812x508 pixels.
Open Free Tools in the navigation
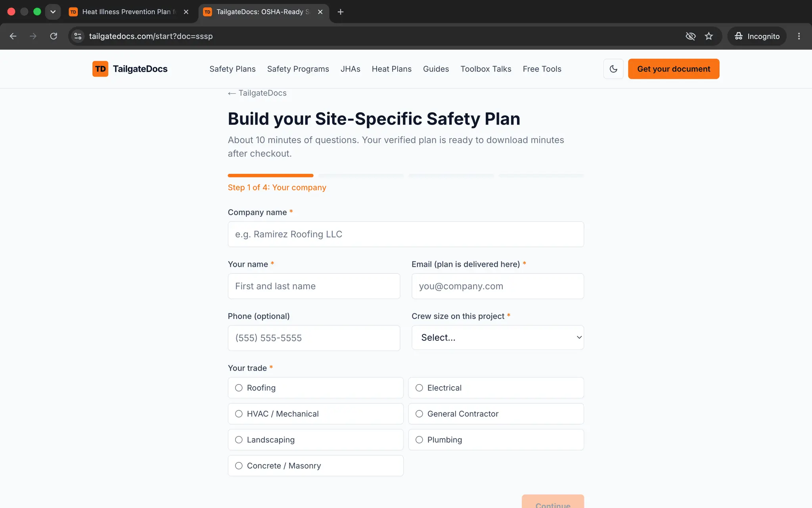tap(542, 69)
